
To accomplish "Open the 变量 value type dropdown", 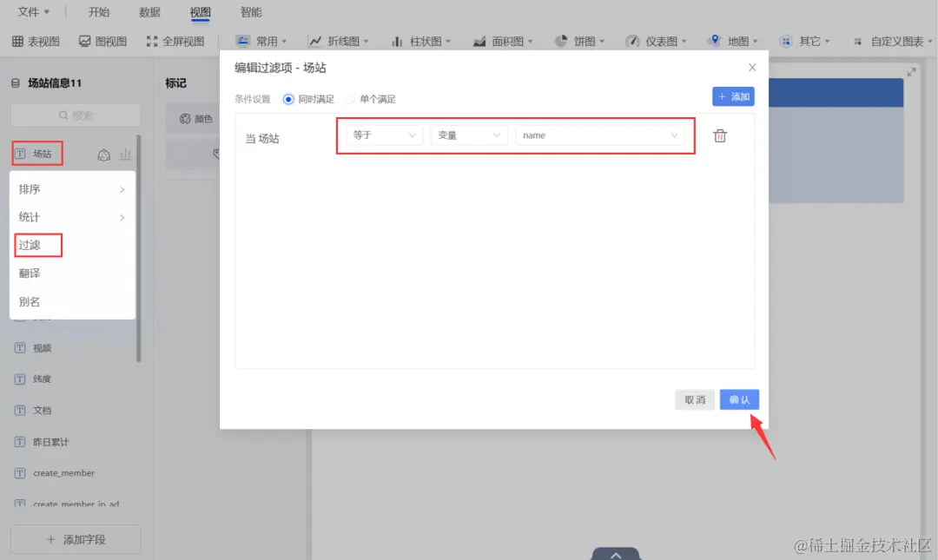I will point(468,135).
